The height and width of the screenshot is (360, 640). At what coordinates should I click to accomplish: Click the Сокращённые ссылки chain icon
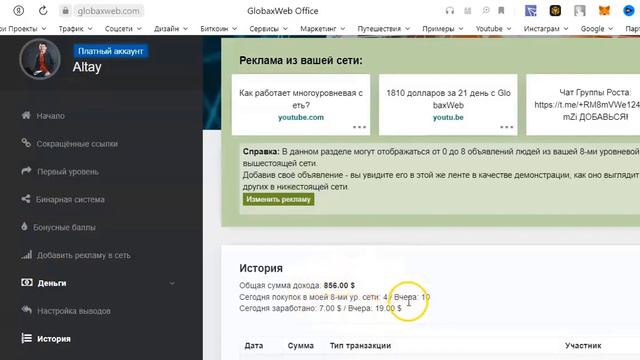coord(26,143)
